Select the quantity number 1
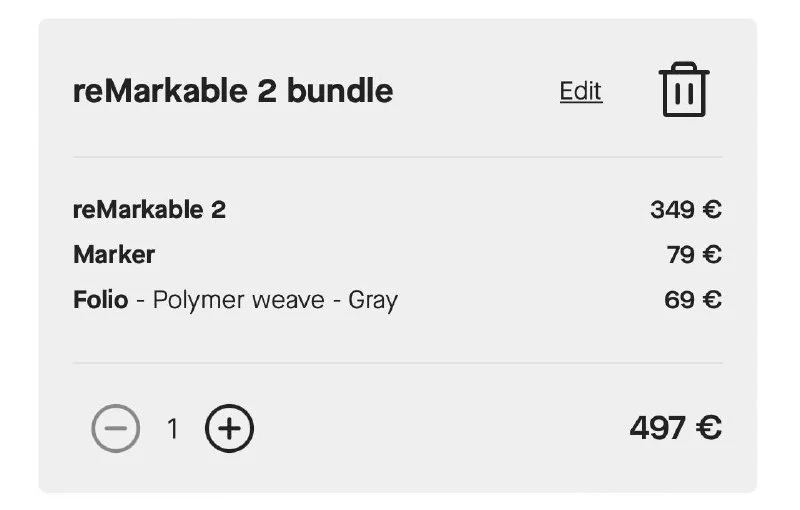 [173, 429]
